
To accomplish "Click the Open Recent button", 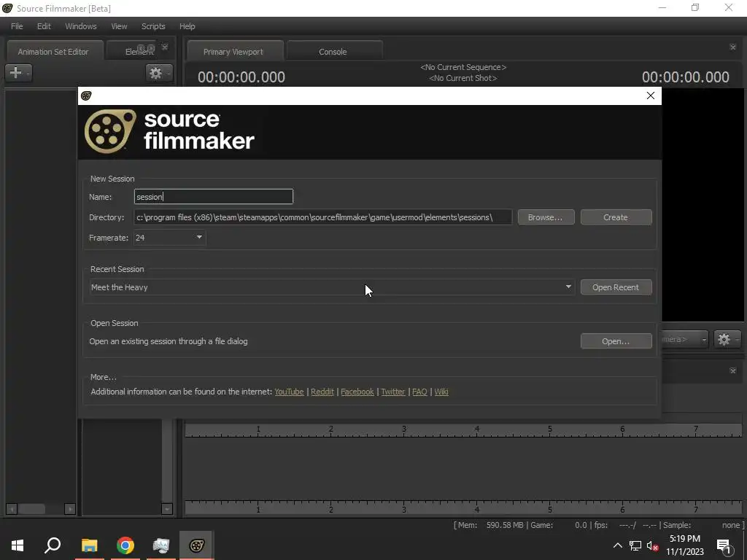I will 616,287.
